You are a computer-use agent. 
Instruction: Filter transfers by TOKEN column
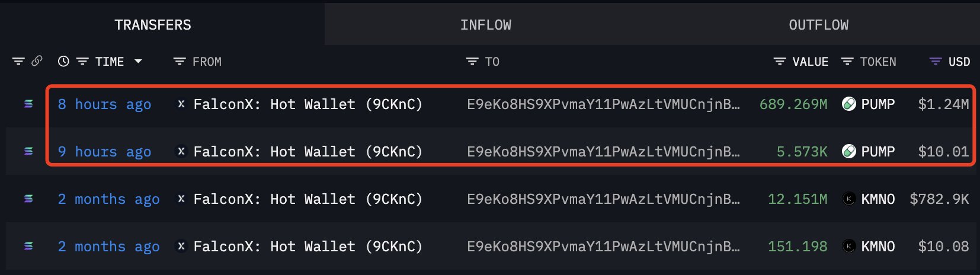847,62
